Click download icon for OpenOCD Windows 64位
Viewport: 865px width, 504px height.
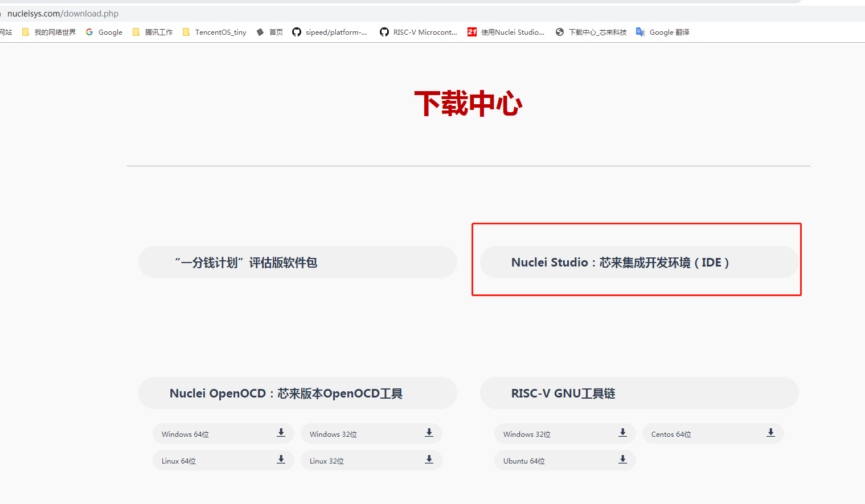point(281,433)
